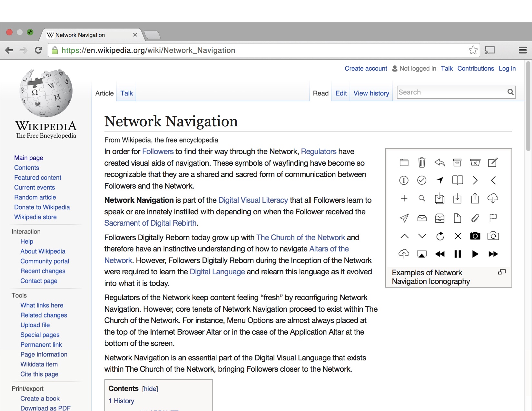The width and height of the screenshot is (532, 411).
Task: Click right chevron icon in iconography image
Action: [x=475, y=180]
